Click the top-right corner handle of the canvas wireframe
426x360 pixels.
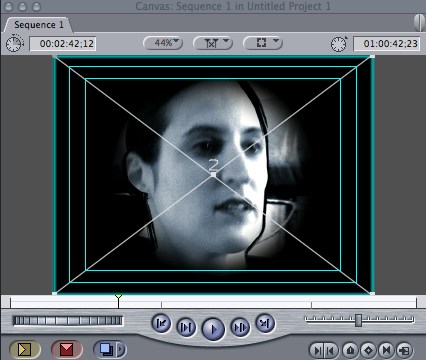[x=372, y=57]
